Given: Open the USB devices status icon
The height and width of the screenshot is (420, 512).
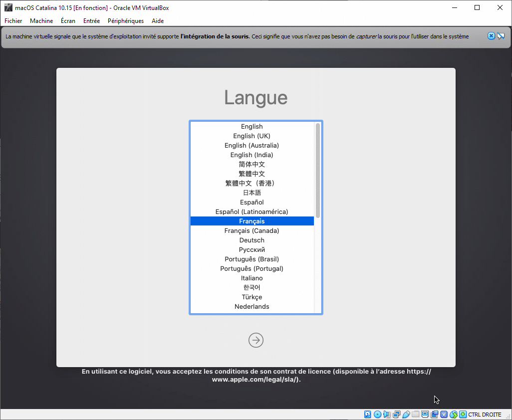Looking at the screenshot, I should tap(406, 415).
